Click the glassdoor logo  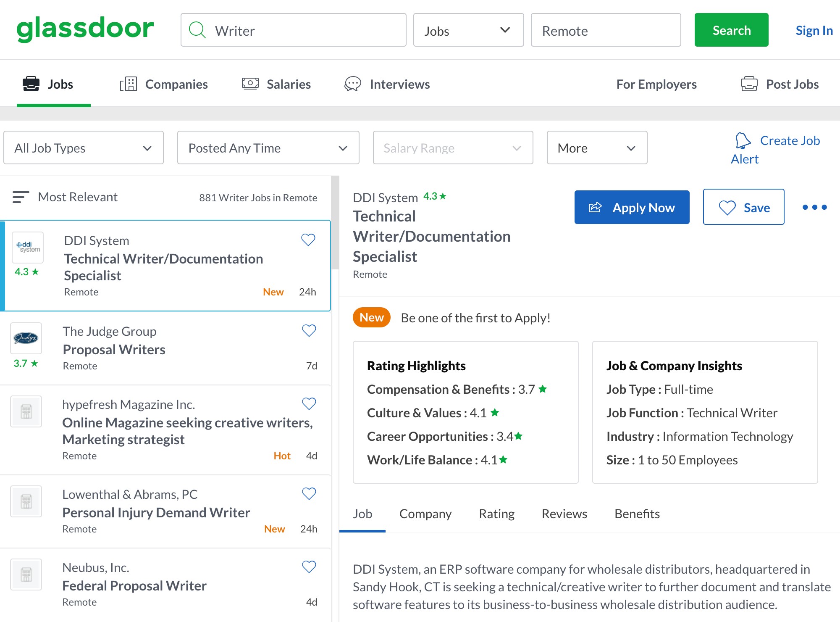tap(85, 29)
